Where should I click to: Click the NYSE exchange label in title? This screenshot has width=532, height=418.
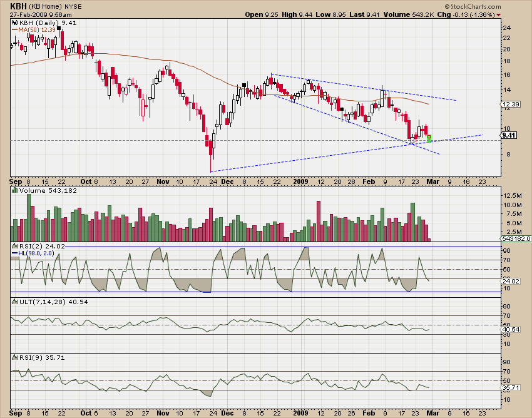click(73, 7)
